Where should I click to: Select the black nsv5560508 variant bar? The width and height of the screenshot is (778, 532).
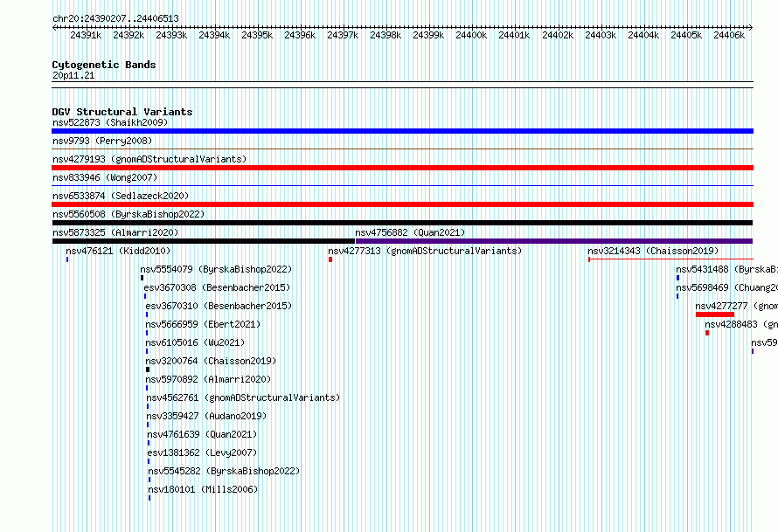click(402, 223)
